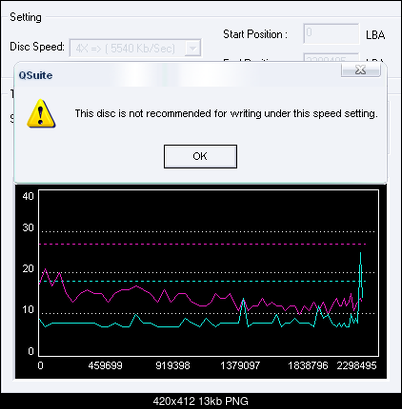Click the 1838796 axis label on the graph
Screen dimensions: 402x409
[308, 366]
